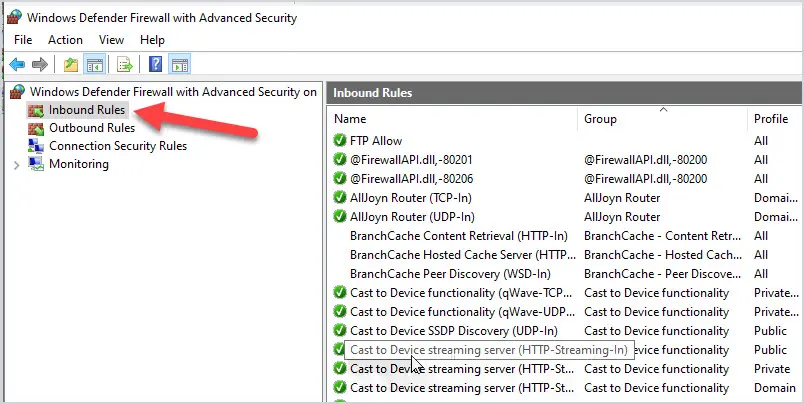Select Outbound Rules in the tree
804x404 pixels.
[92, 128]
